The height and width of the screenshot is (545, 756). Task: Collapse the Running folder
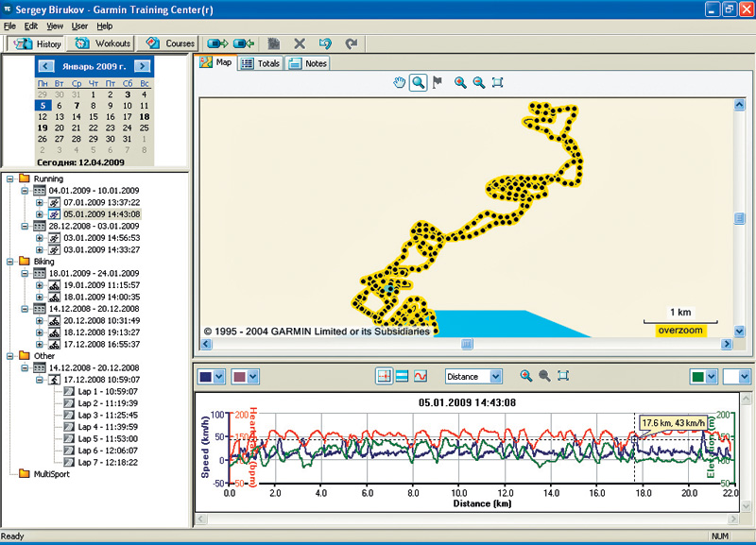click(9, 179)
